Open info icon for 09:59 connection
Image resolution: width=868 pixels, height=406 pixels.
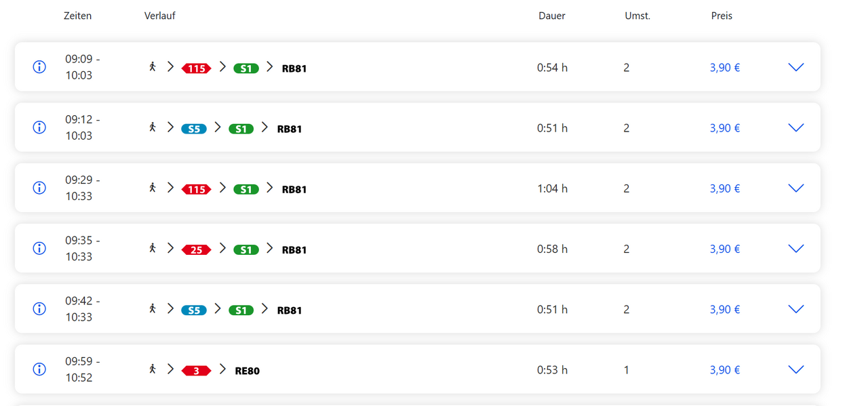[39, 369]
